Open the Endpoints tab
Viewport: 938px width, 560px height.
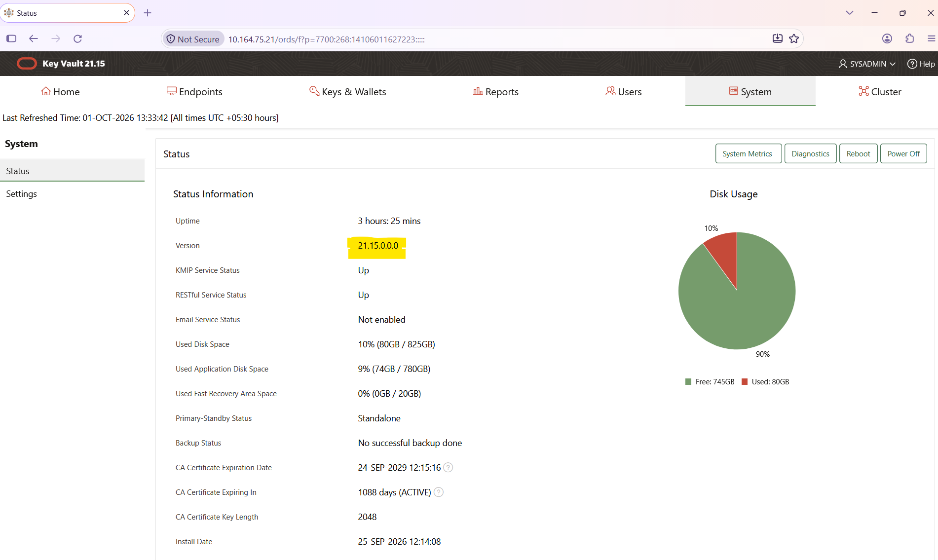tap(194, 92)
